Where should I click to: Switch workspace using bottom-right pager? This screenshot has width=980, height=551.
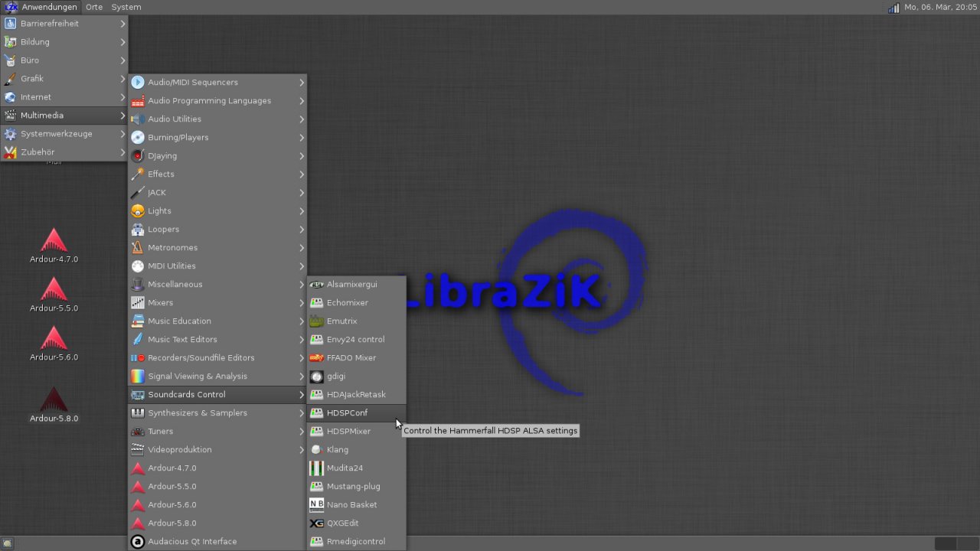click(955, 543)
